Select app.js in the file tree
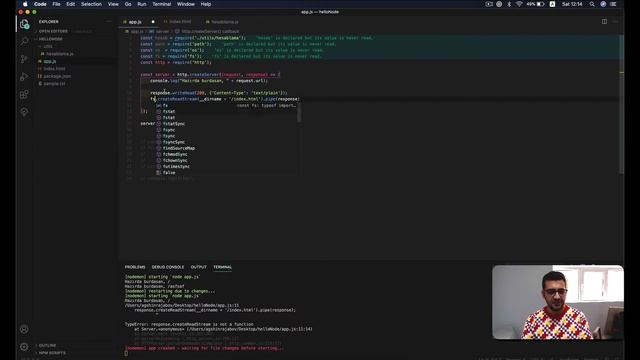 point(49,61)
